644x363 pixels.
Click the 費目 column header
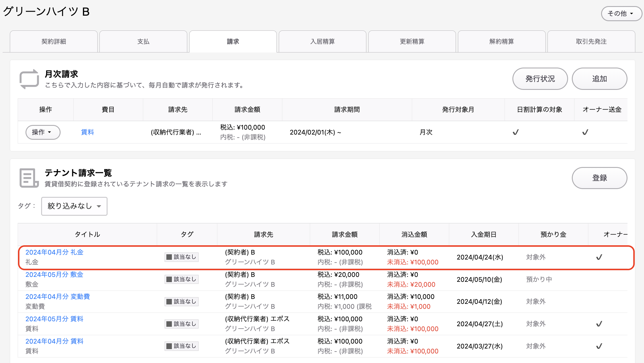(x=108, y=110)
